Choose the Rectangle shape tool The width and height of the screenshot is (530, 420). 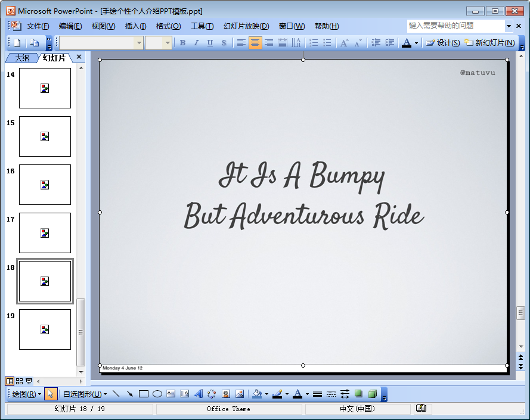[143, 394]
